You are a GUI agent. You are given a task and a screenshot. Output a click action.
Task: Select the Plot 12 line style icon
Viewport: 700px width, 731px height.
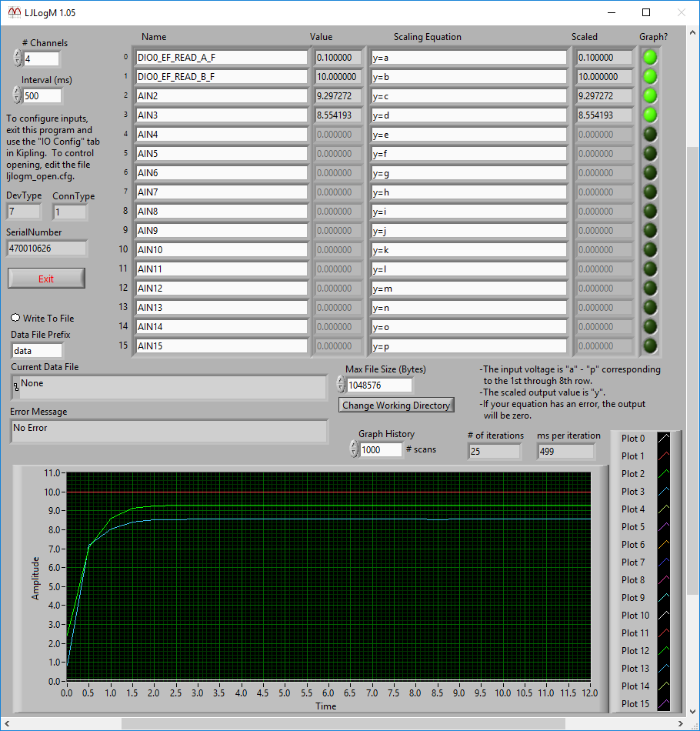(665, 650)
